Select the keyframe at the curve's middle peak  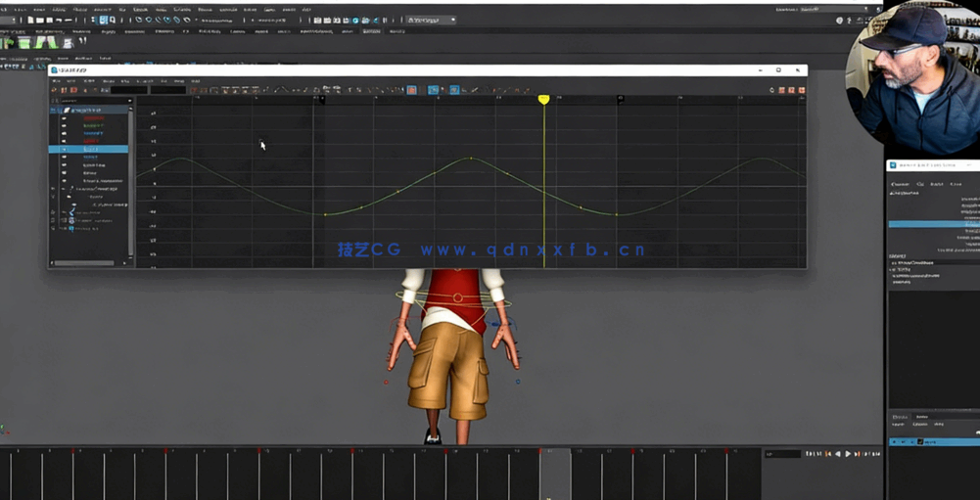click(x=471, y=158)
